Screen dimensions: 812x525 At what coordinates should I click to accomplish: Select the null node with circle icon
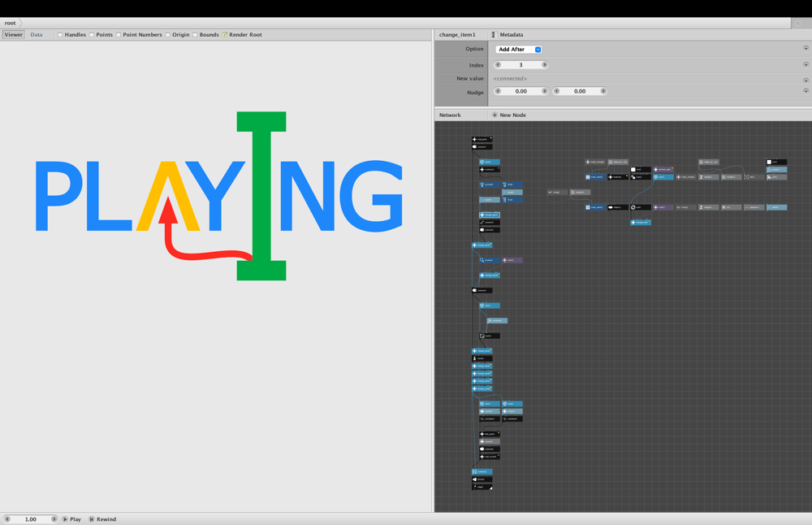click(641, 207)
